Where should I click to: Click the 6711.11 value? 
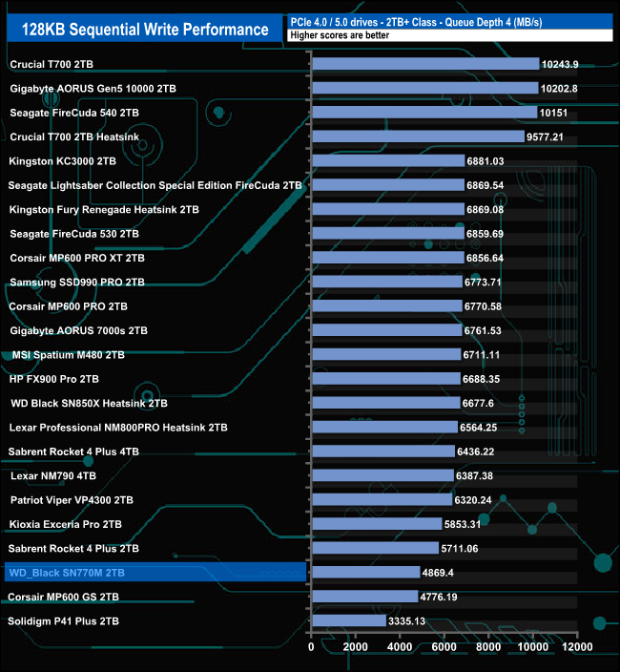482,355
